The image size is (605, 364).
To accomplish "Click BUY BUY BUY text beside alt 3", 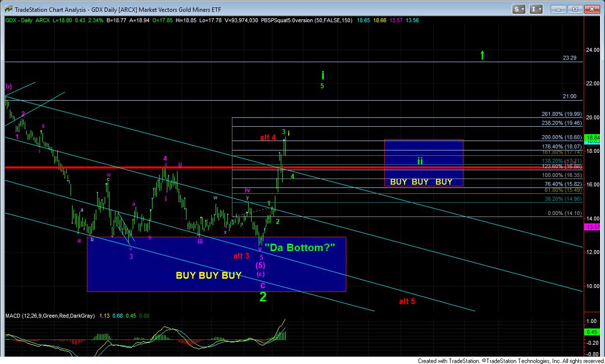I will click(209, 276).
